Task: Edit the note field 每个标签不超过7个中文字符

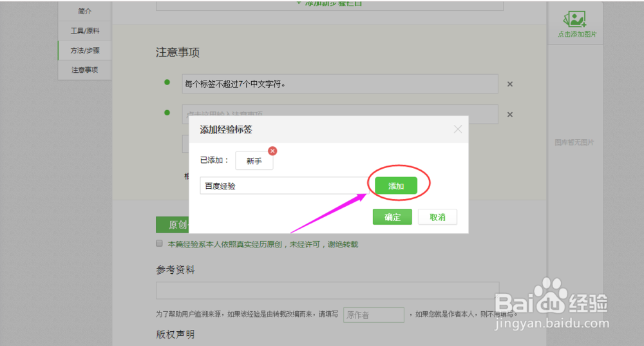Action: coord(340,84)
